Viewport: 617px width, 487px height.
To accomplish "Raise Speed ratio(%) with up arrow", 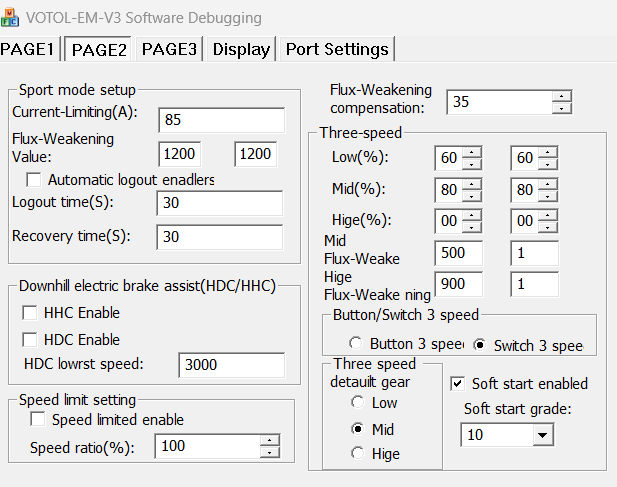I will pos(270,440).
